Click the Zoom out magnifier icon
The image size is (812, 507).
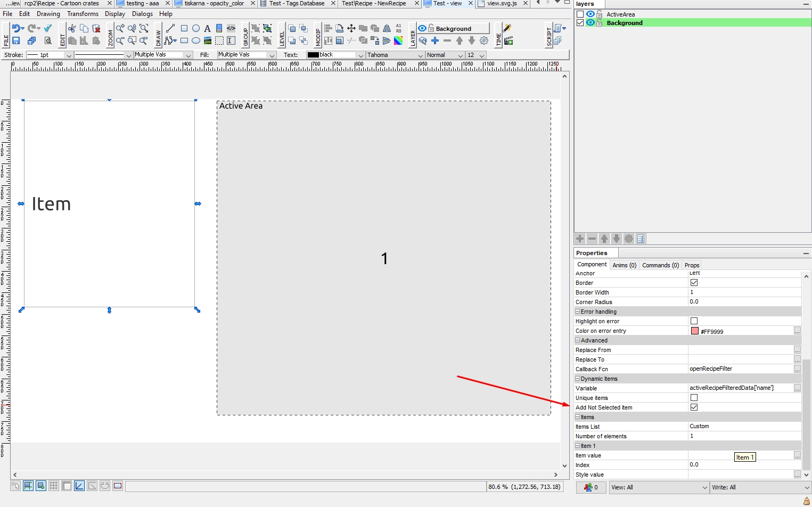(x=120, y=40)
